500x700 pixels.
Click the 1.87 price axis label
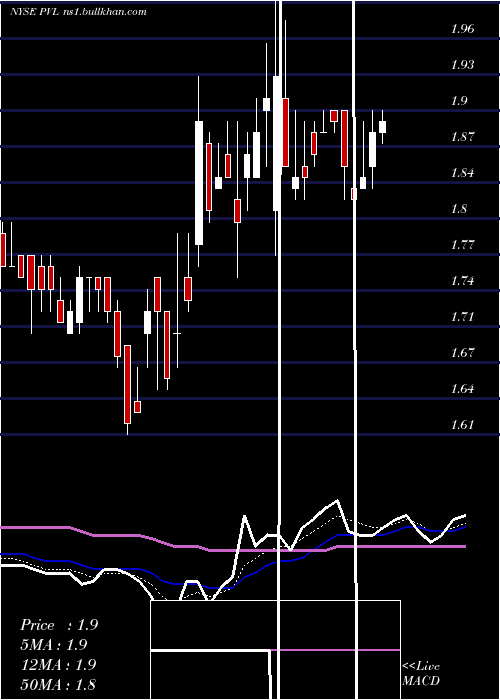click(462, 137)
